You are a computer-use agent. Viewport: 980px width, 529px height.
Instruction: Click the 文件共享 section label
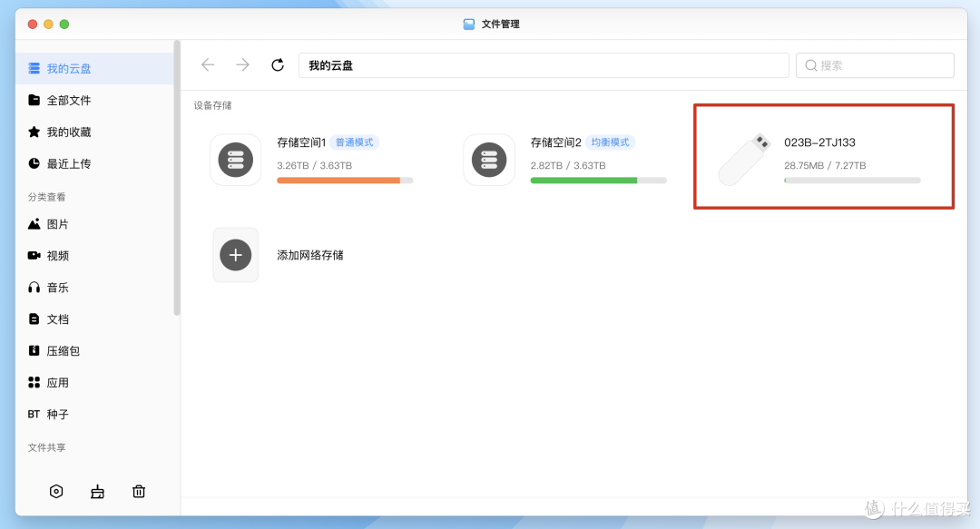click(47, 447)
